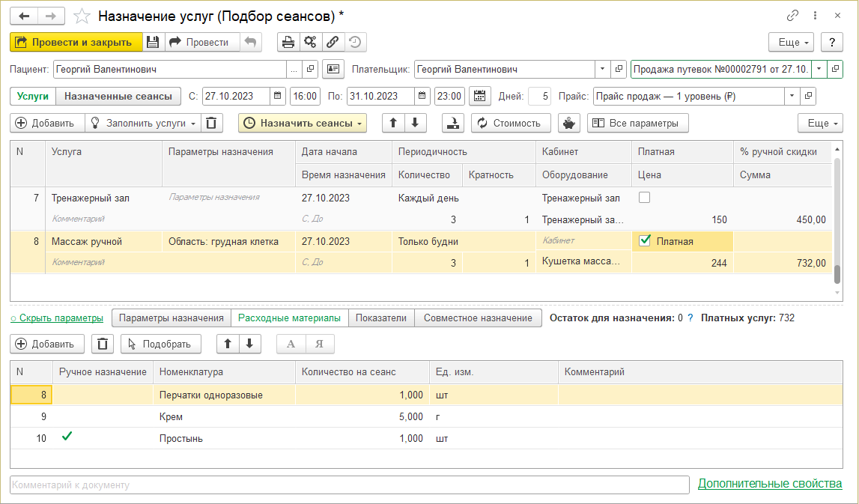This screenshot has width=859, height=504.
Task: Open the calendar period picker icon
Action: pyautogui.click(x=480, y=96)
